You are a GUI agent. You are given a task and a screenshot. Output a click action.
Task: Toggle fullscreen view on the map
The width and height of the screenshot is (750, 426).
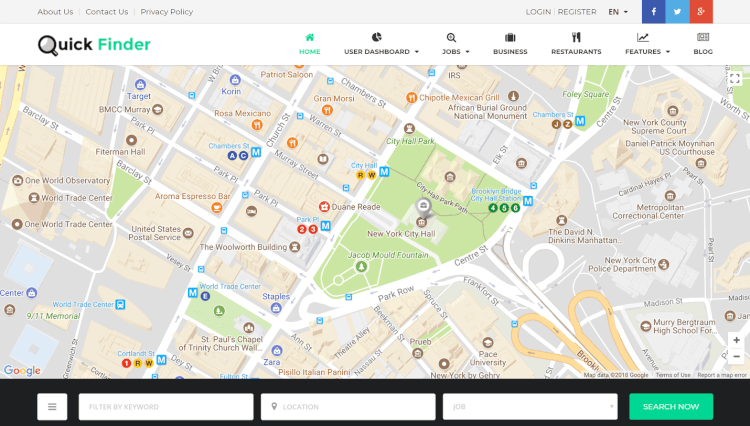tap(735, 78)
